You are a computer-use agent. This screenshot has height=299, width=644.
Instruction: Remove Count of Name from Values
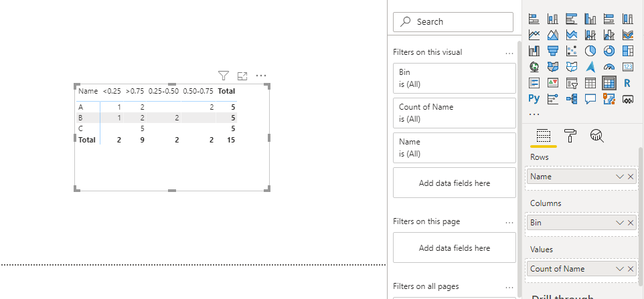[x=631, y=269]
